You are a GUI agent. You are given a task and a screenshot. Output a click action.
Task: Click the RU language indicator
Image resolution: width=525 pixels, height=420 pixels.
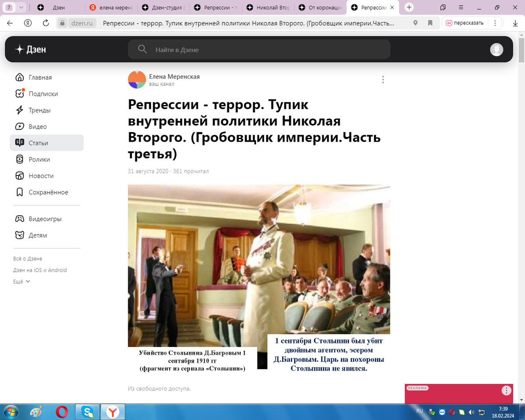[419, 411]
